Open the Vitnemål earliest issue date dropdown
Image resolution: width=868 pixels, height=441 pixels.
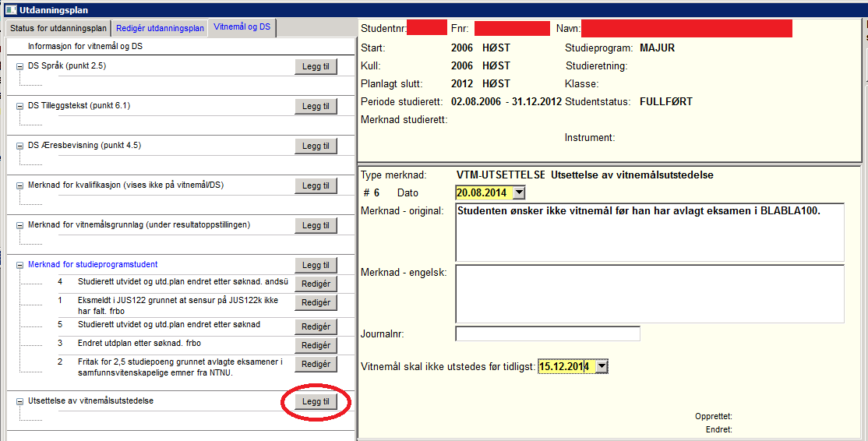click(x=602, y=366)
